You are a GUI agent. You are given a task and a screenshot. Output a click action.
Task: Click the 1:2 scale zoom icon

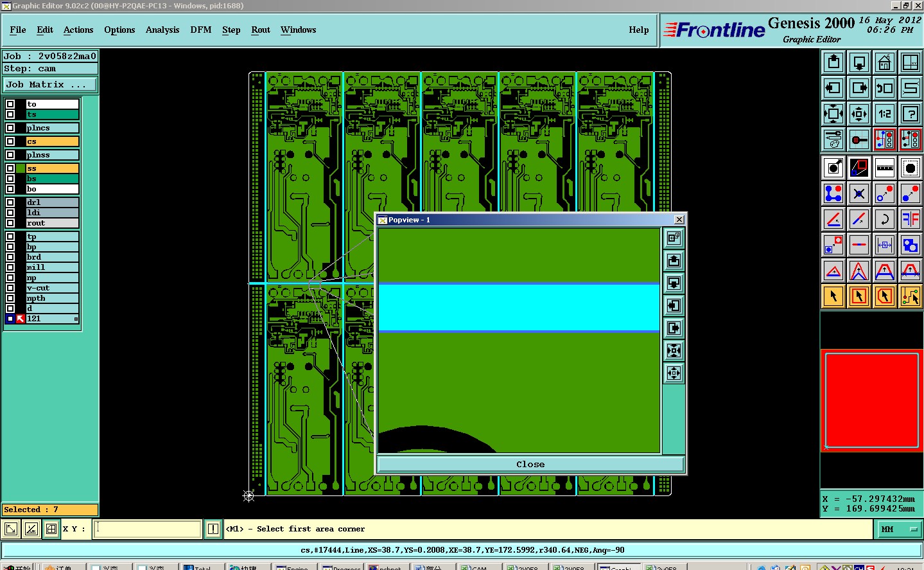point(885,114)
